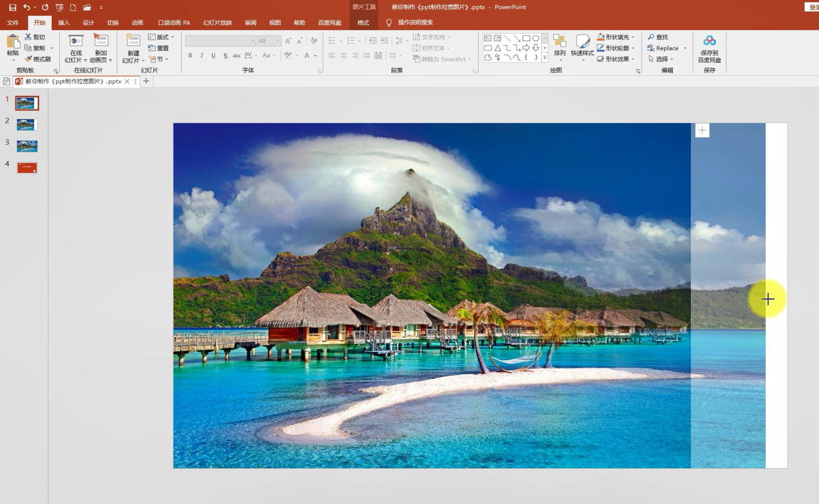The height and width of the screenshot is (504, 819).
Task: Add a new document tab
Action: (146, 81)
